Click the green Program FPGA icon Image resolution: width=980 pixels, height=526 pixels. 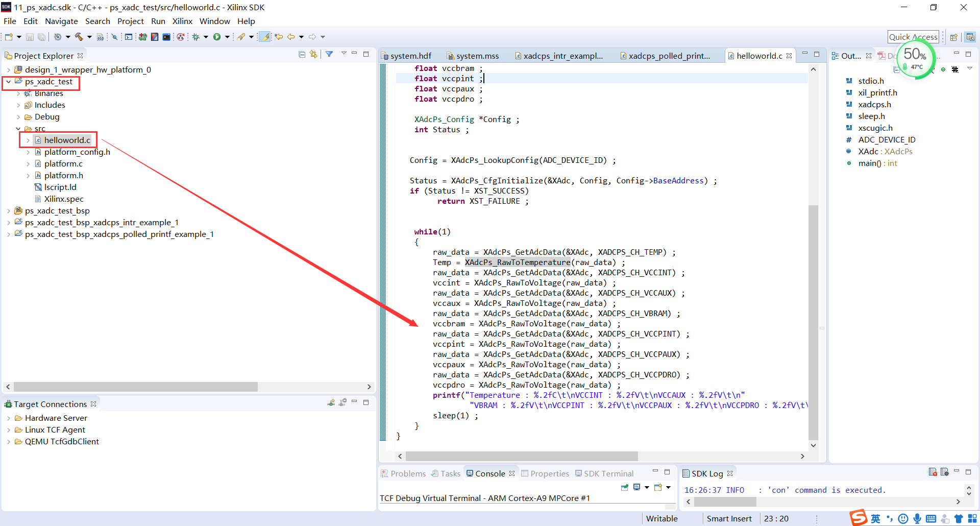coord(142,37)
